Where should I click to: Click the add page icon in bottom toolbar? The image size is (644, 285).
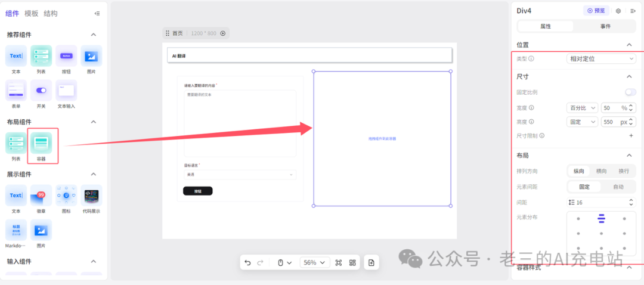(x=371, y=263)
